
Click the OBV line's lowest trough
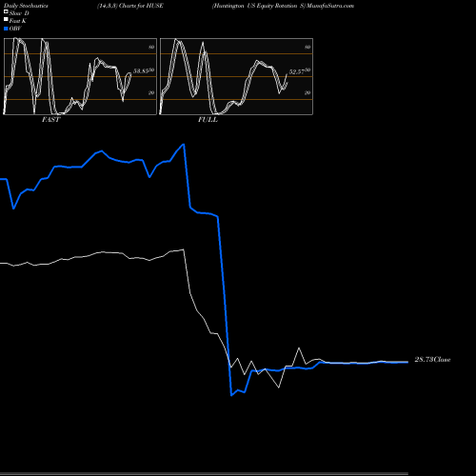[231, 395]
